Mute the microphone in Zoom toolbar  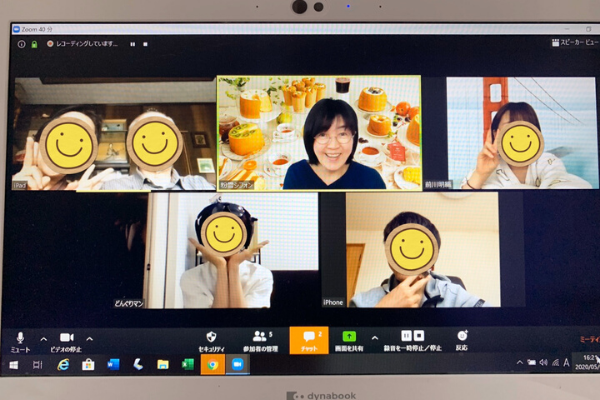(x=20, y=340)
